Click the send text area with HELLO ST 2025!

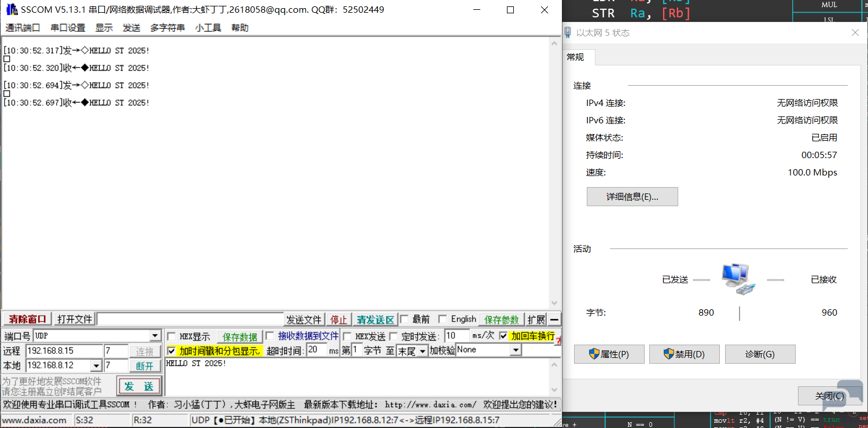click(356, 377)
